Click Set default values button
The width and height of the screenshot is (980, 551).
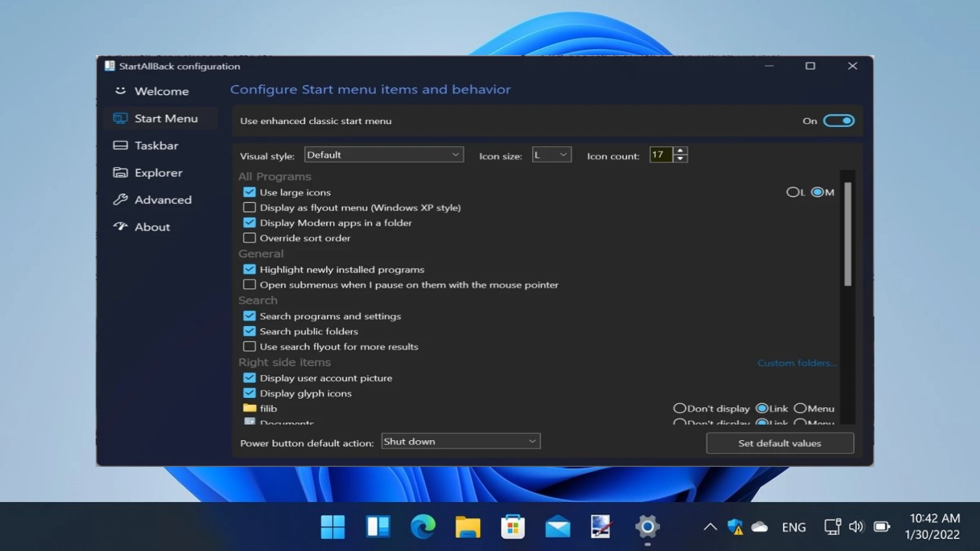779,443
